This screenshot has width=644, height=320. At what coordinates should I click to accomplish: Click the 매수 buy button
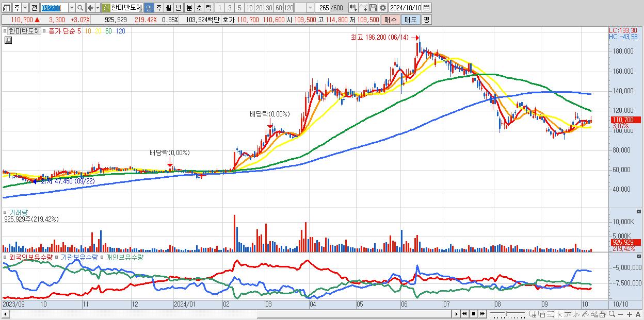(x=391, y=20)
